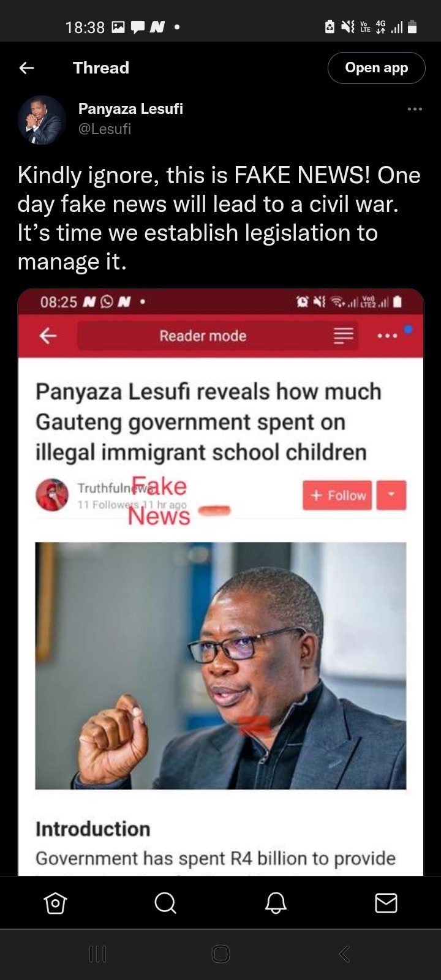Tap the Android back navigation chevron
The width and height of the screenshot is (441, 980).
tap(344, 954)
